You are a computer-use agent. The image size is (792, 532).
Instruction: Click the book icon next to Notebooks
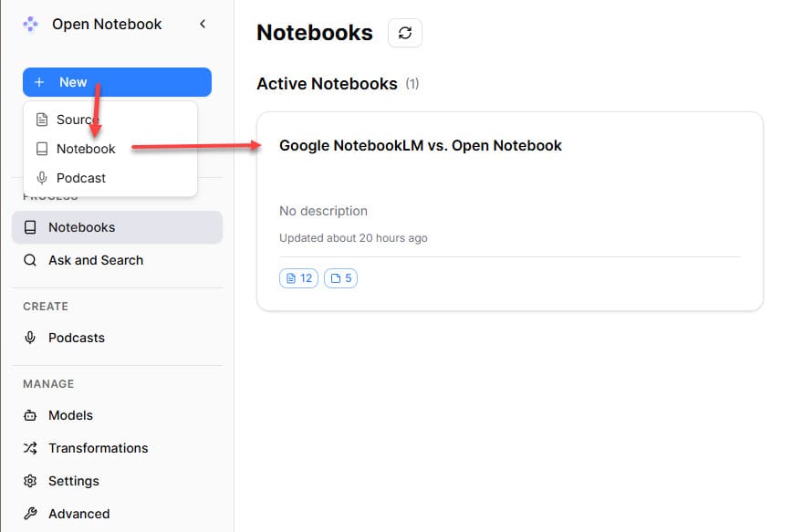30,227
